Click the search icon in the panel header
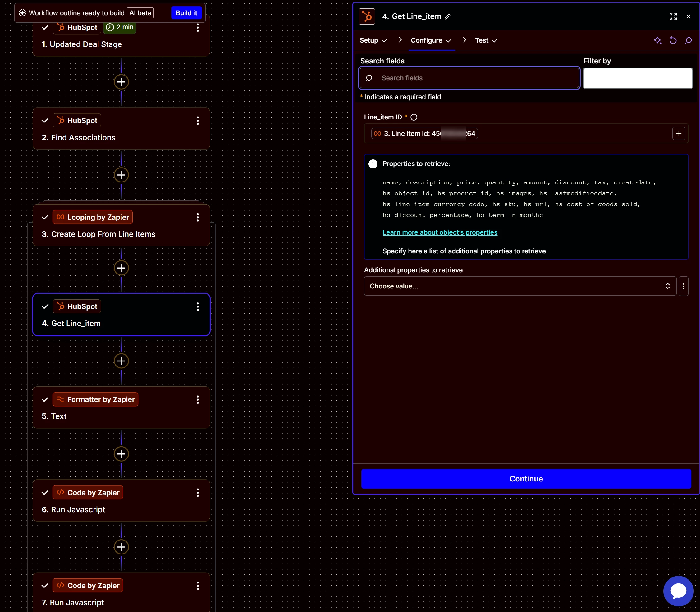 [688, 41]
